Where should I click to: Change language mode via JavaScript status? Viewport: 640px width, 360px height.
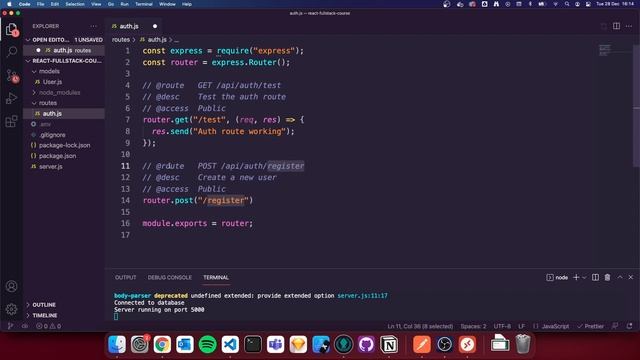pos(556,326)
